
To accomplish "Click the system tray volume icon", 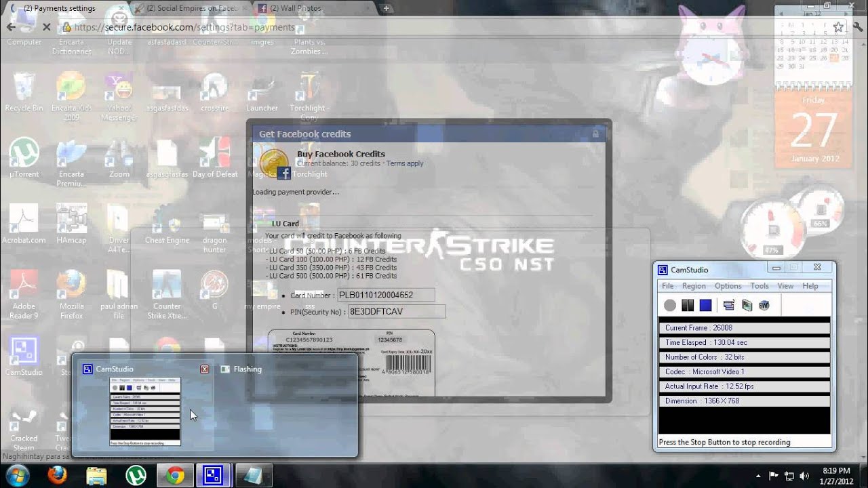I will (x=804, y=476).
